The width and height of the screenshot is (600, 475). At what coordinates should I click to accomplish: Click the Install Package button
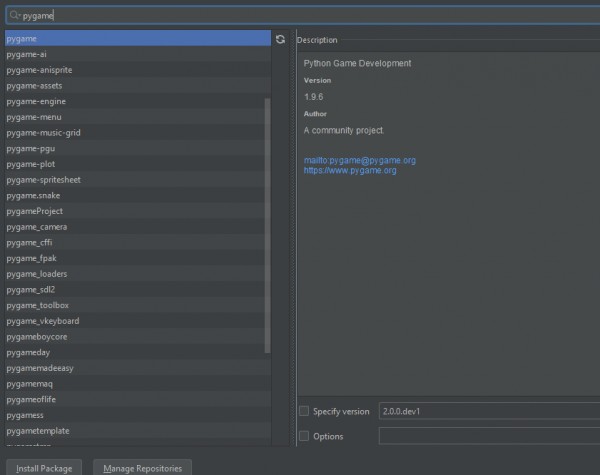tap(44, 467)
